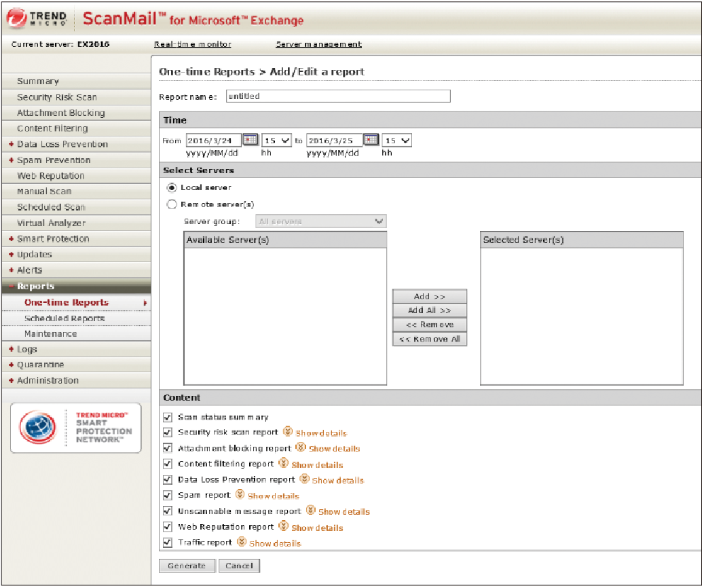Expand Administration menu
The height and width of the screenshot is (588, 704).
point(12,380)
